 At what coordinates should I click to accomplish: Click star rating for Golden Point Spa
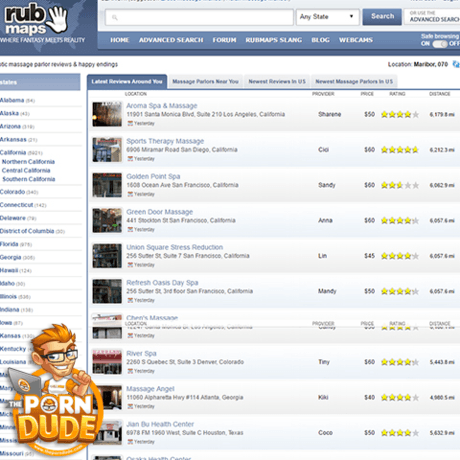click(400, 185)
